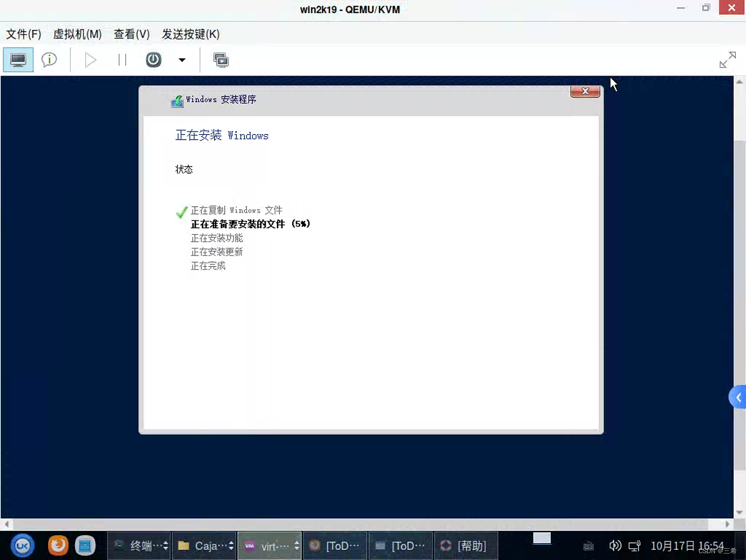Switch to the 终端 taskbar window
Viewport: 746px width, 560px height.
click(139, 545)
